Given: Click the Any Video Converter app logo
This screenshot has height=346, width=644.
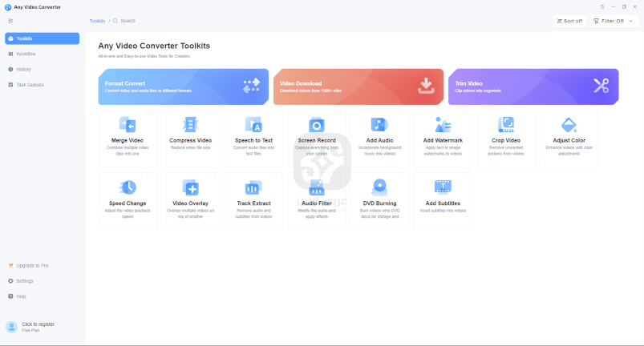Looking at the screenshot, I should click(x=8, y=7).
